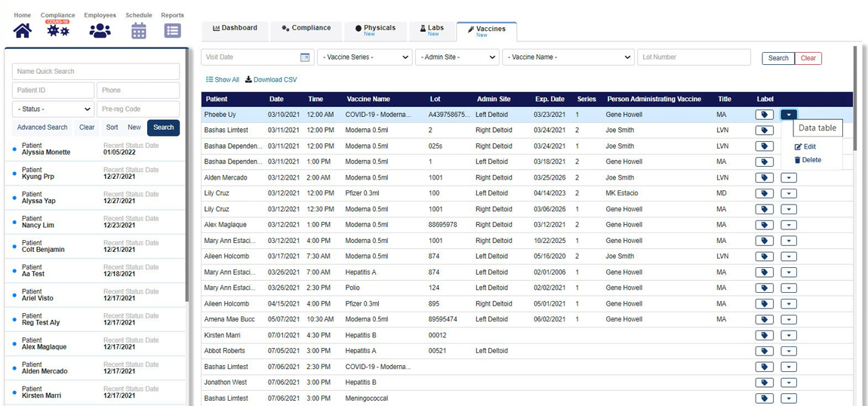Open the Schedule calendar icon
This screenshot has width=868, height=406.
tap(139, 30)
